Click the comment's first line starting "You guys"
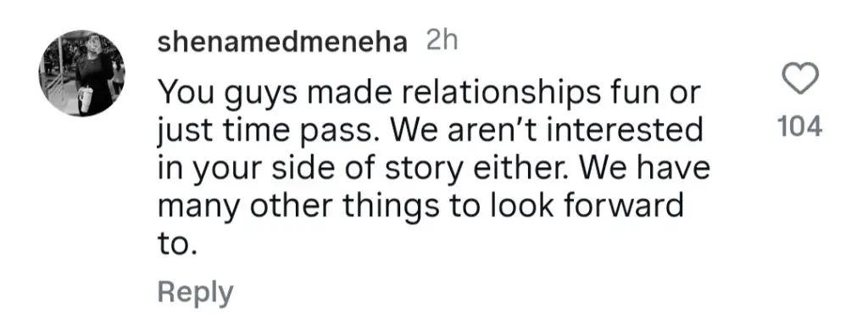Image resolution: width=868 pixels, height=320 pixels. pos(430,95)
